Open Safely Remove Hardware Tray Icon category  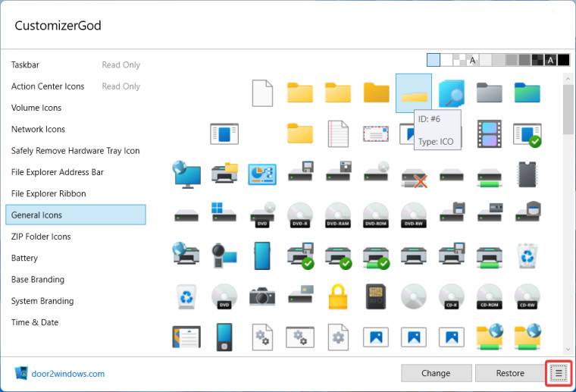click(76, 151)
